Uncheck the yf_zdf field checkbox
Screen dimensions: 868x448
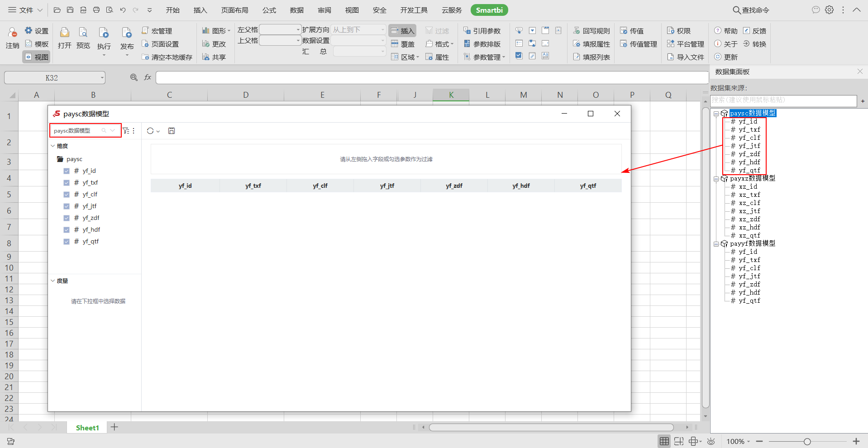tap(67, 218)
